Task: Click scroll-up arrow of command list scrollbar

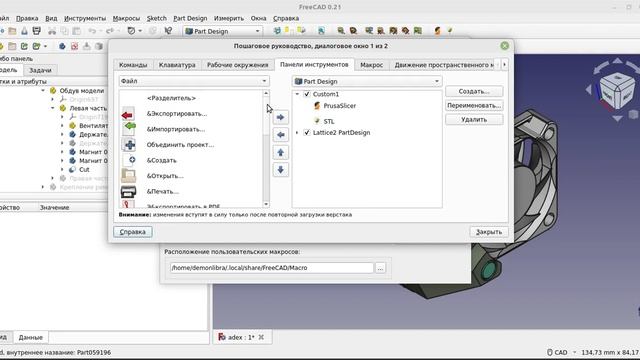Action: (x=266, y=93)
